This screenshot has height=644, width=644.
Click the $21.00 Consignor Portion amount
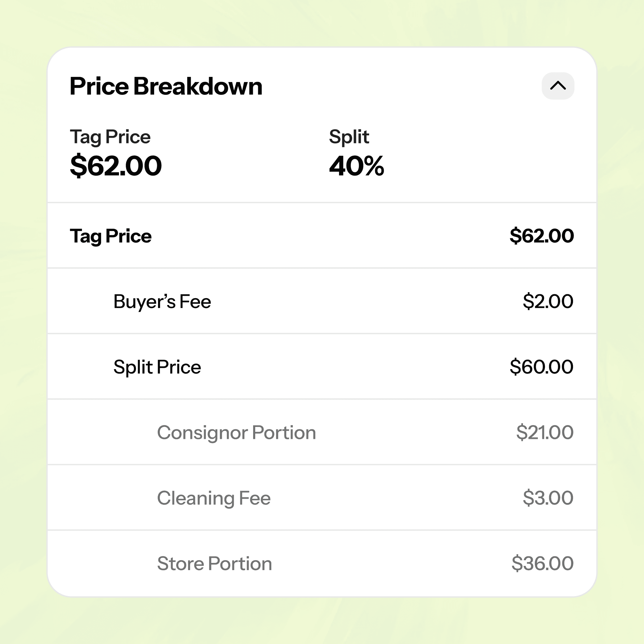click(x=545, y=432)
